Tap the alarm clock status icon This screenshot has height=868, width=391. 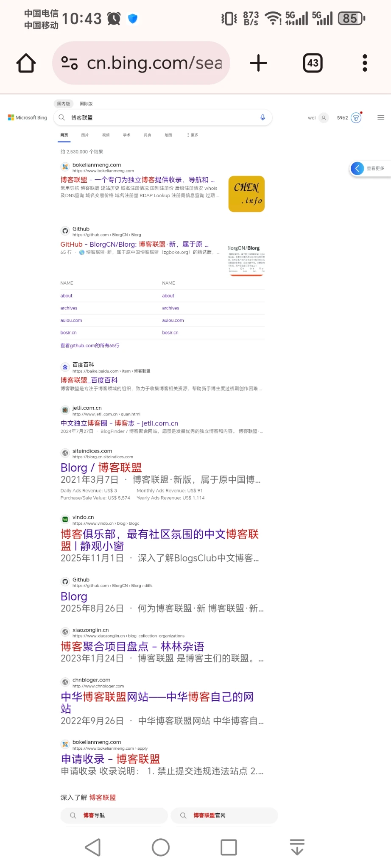click(114, 19)
